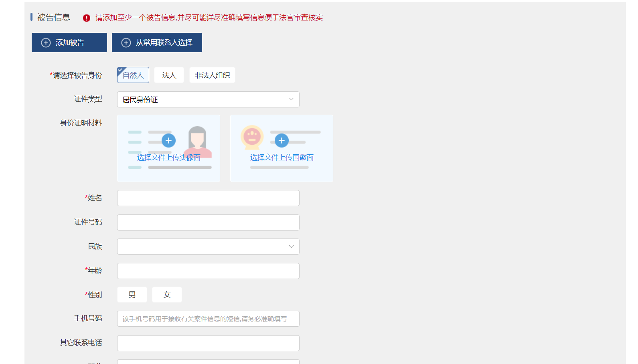Click the 选择文件上传国徽面 link
Screen dimensions: 638x364
tap(282, 158)
